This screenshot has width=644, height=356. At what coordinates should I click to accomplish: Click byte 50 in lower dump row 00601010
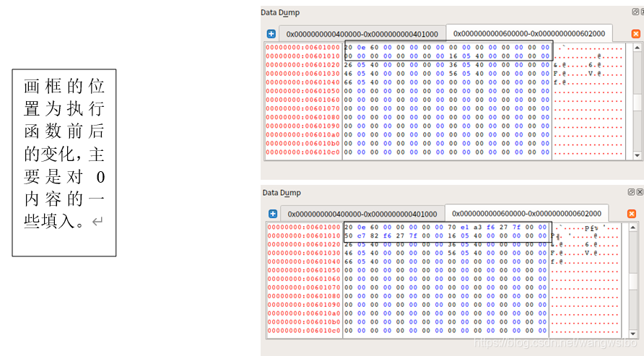coord(349,235)
